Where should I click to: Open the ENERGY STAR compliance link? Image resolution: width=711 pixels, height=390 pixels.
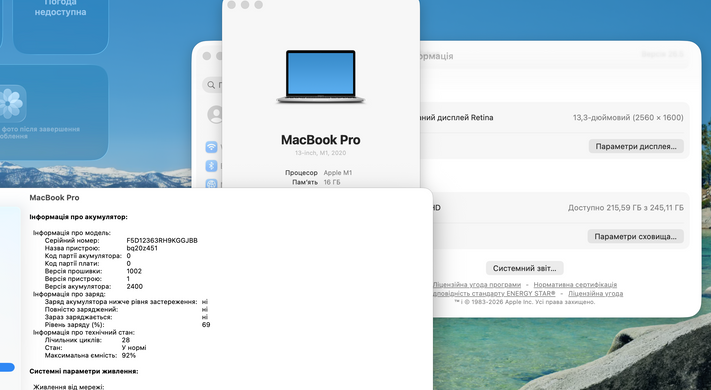pos(494,293)
